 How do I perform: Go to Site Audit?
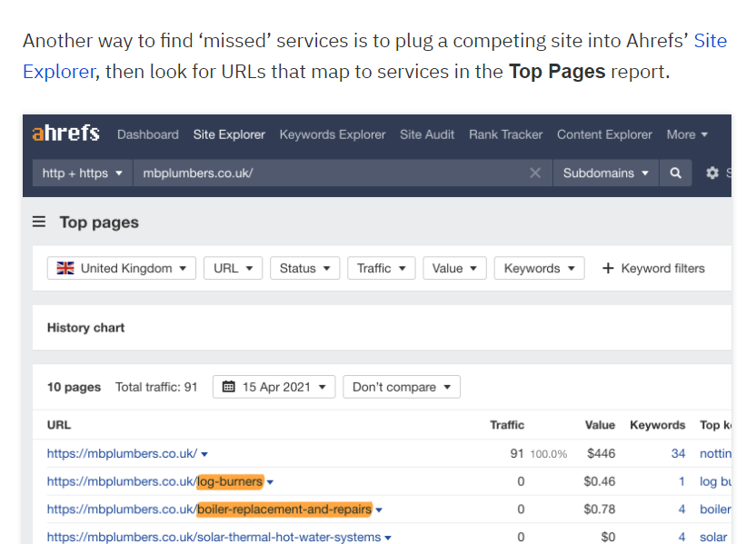pyautogui.click(x=427, y=134)
